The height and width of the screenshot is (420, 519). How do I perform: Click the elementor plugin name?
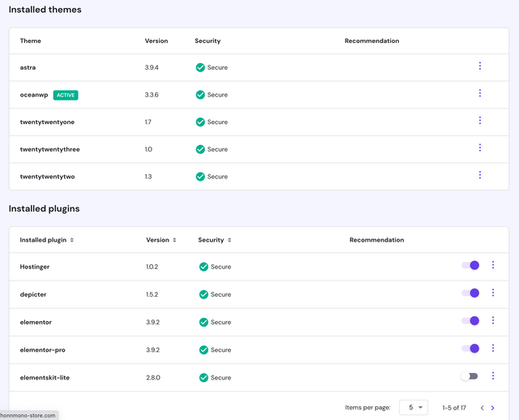coord(36,322)
